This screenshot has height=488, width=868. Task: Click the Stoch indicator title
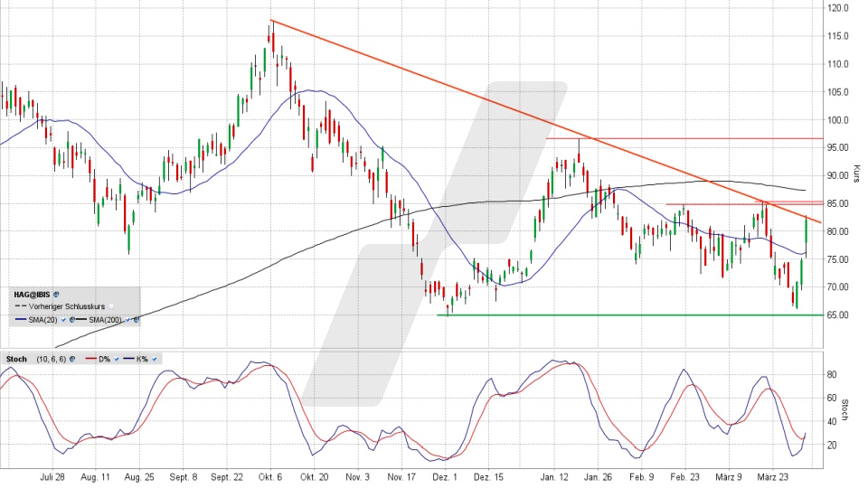pyautogui.click(x=16, y=359)
